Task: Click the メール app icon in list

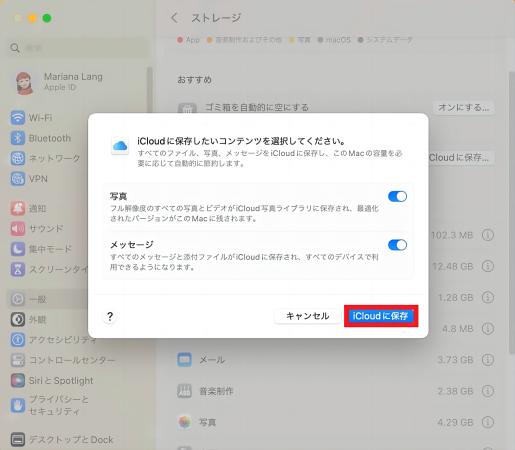Action: click(x=184, y=360)
